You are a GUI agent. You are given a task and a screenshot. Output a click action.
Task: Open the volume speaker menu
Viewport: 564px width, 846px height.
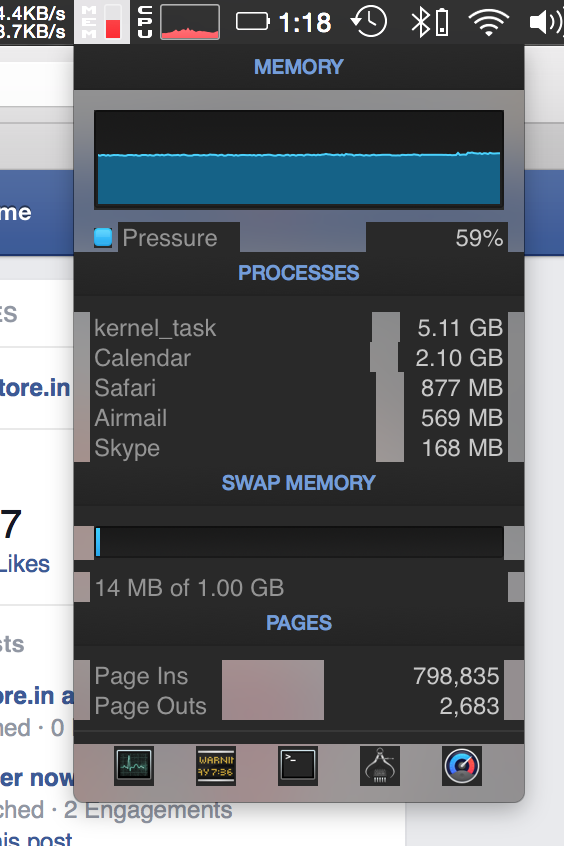546,22
